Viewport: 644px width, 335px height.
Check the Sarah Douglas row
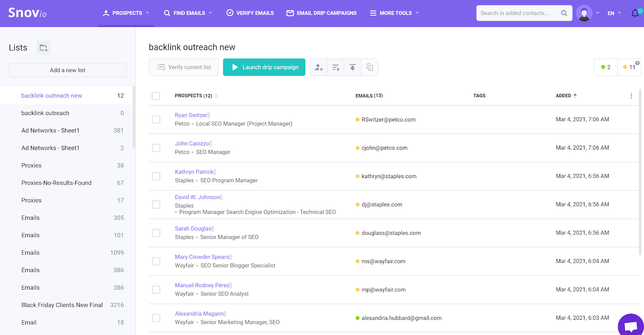[156, 233]
